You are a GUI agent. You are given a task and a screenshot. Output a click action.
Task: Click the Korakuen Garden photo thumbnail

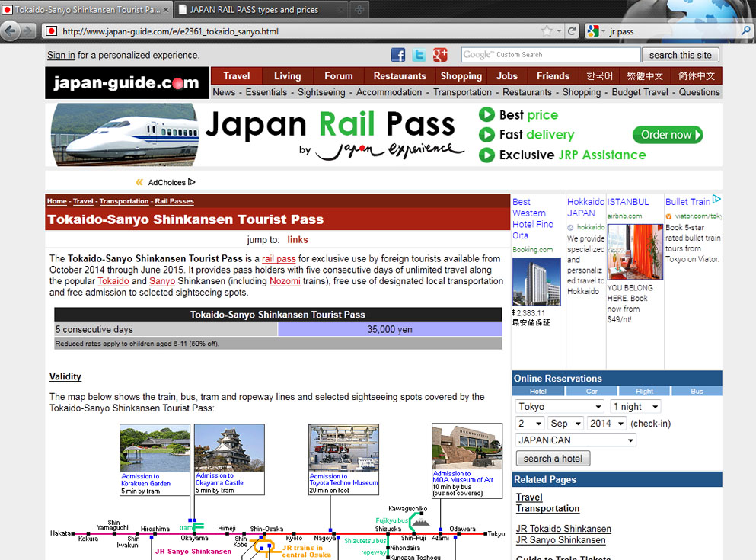click(155, 448)
